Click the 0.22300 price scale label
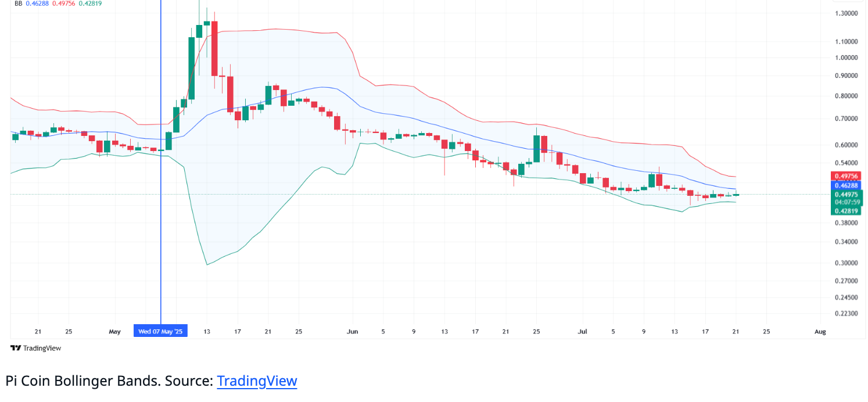 click(846, 313)
